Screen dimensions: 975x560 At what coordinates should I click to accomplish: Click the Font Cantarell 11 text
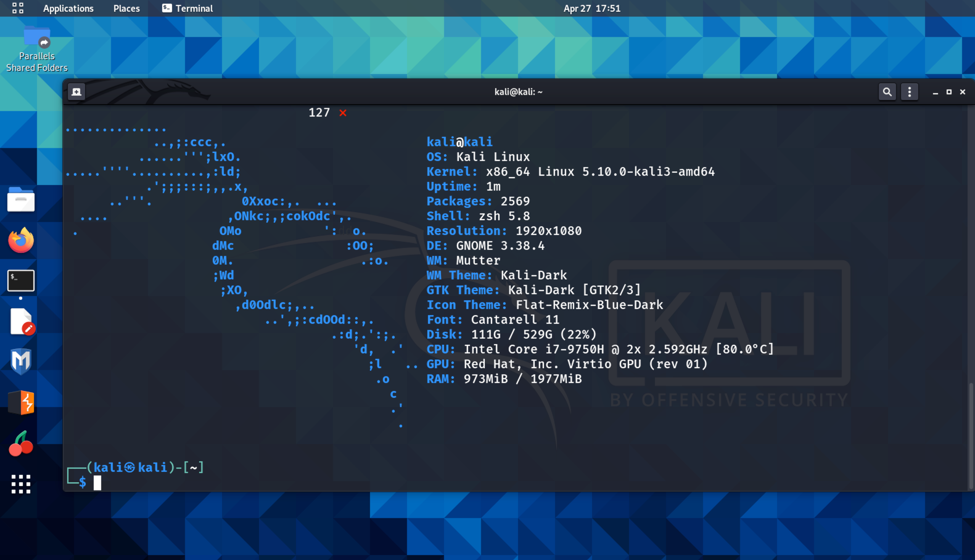tap(493, 319)
